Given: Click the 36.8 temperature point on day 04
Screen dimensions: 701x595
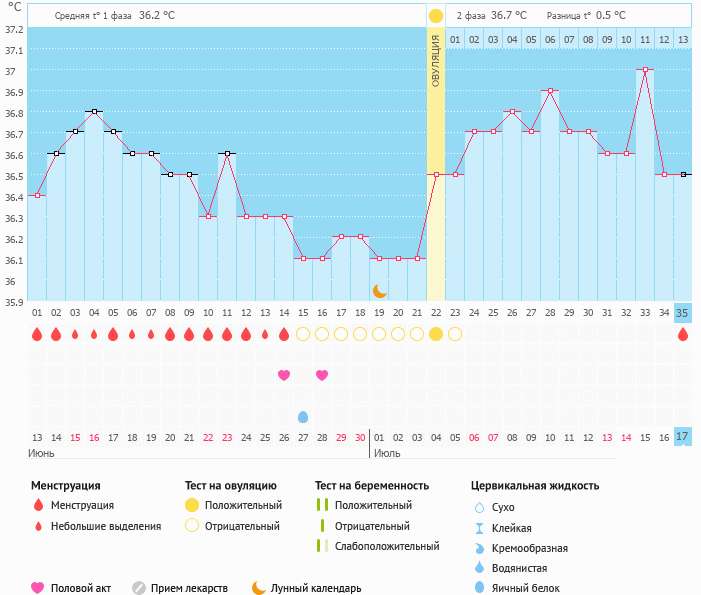Looking at the screenshot, I should [x=94, y=112].
